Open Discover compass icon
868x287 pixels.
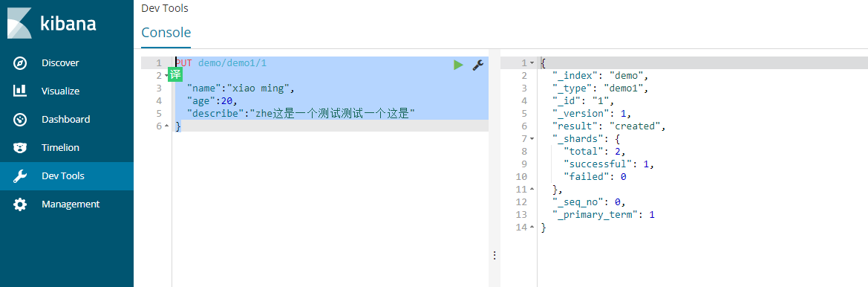(20, 63)
